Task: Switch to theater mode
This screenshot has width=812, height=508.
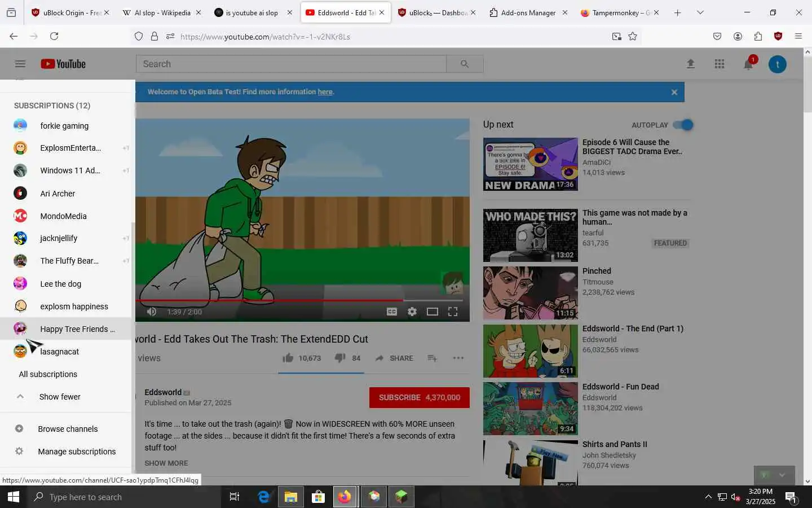Action: pos(433,312)
